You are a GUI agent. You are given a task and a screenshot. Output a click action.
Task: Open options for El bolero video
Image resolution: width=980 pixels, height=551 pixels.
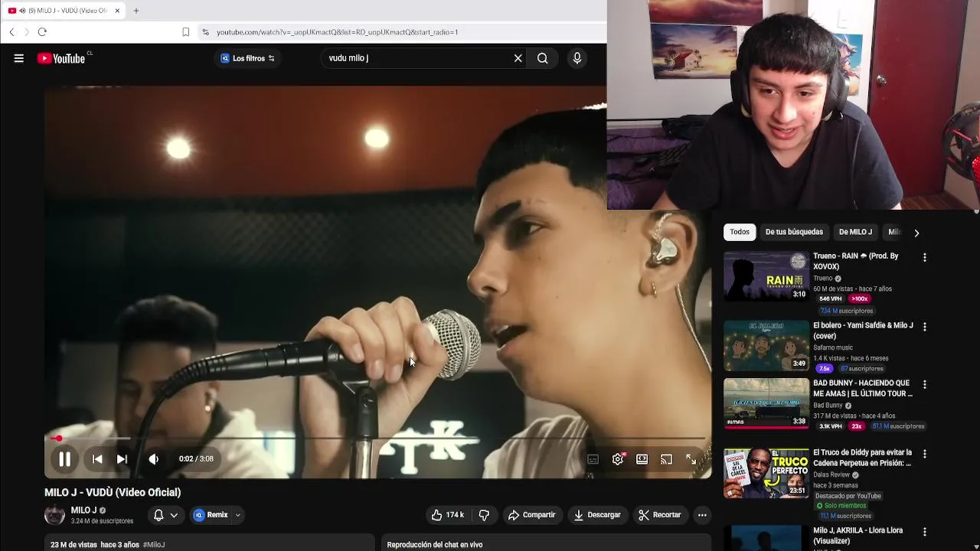[x=925, y=327]
